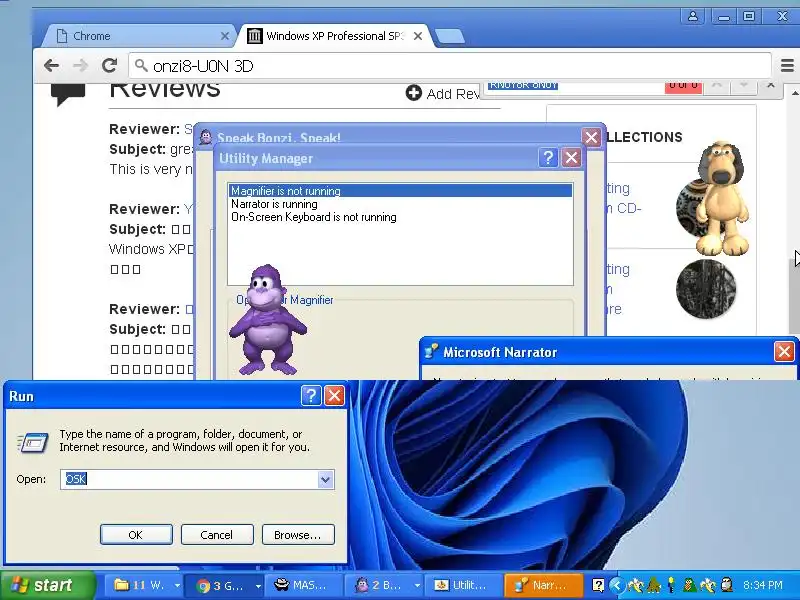Go to next find-in-page result

click(x=743, y=85)
